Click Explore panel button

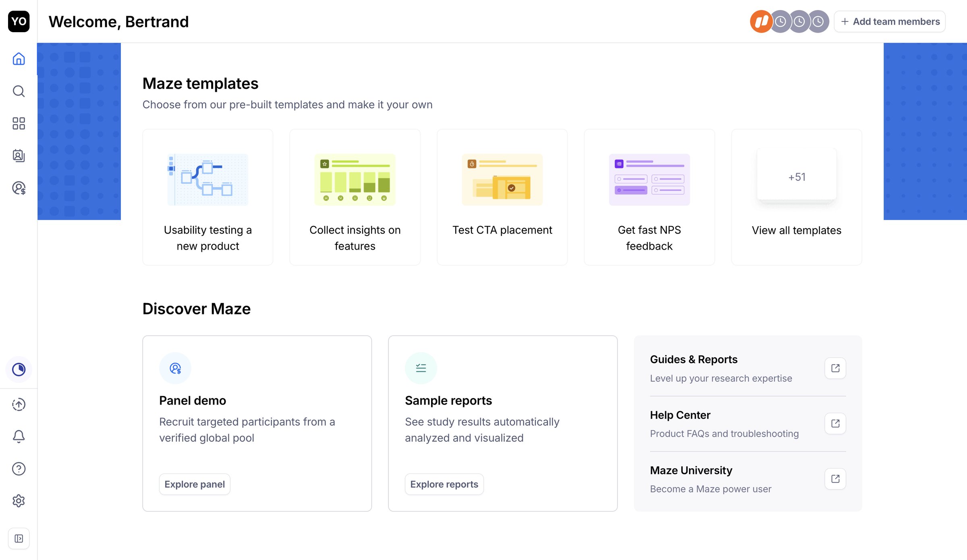pyautogui.click(x=195, y=484)
